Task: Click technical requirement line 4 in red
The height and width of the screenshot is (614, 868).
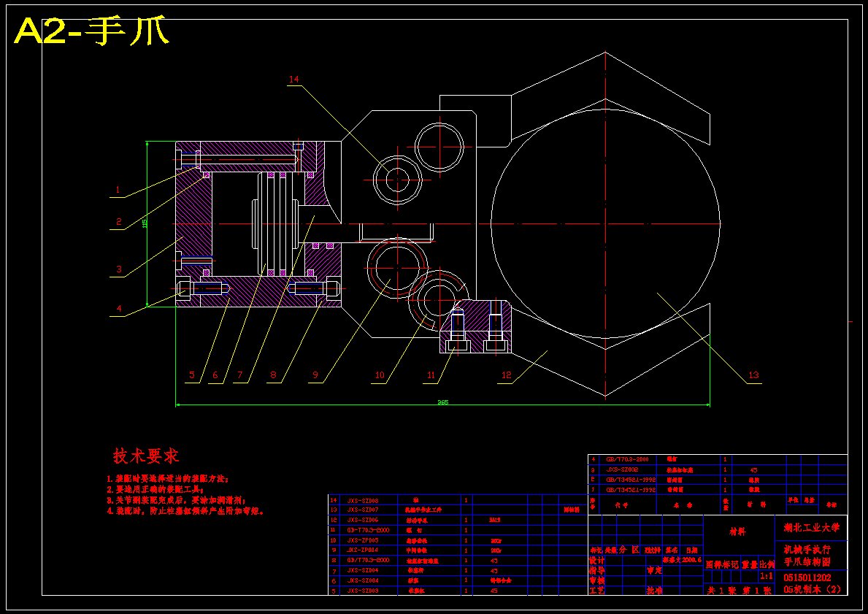Action: [185, 512]
